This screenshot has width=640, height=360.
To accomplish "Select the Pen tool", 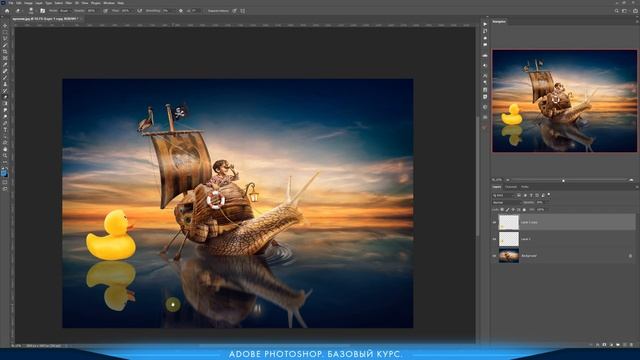I will [5, 122].
